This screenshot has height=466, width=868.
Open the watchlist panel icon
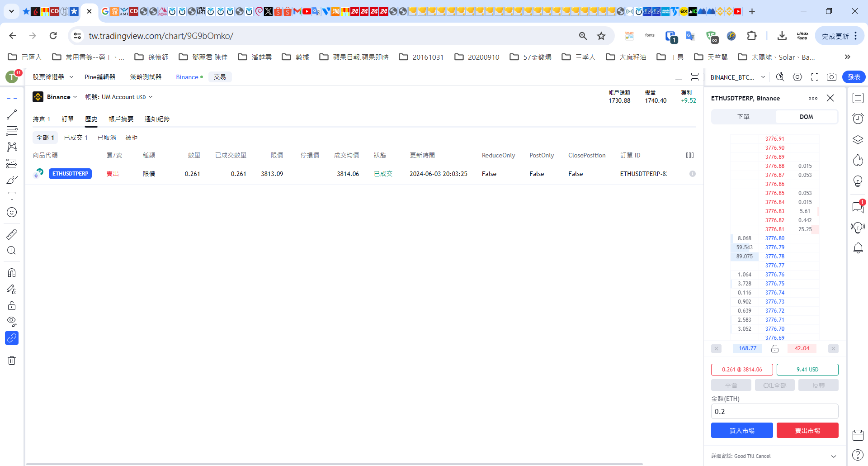click(858, 98)
